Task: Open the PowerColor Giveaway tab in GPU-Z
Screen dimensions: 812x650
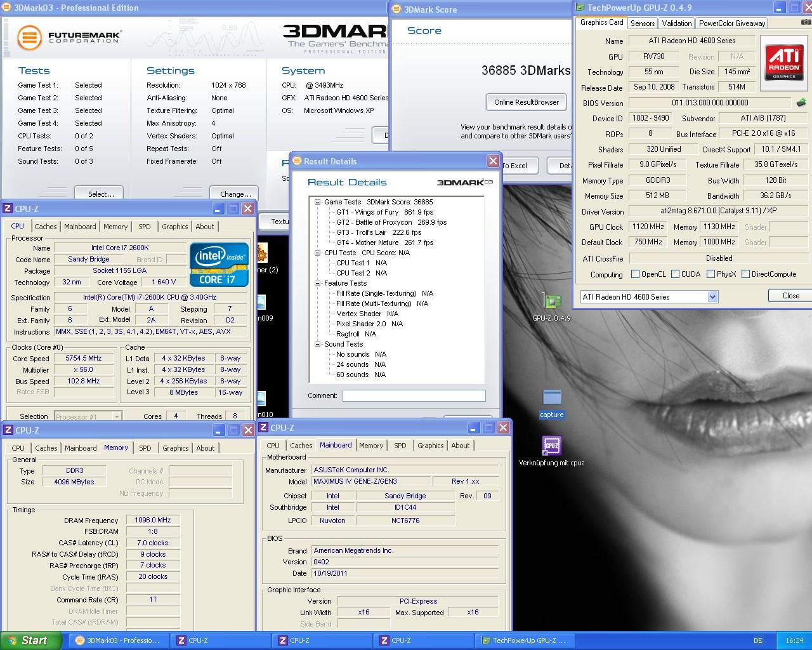Action: point(731,23)
